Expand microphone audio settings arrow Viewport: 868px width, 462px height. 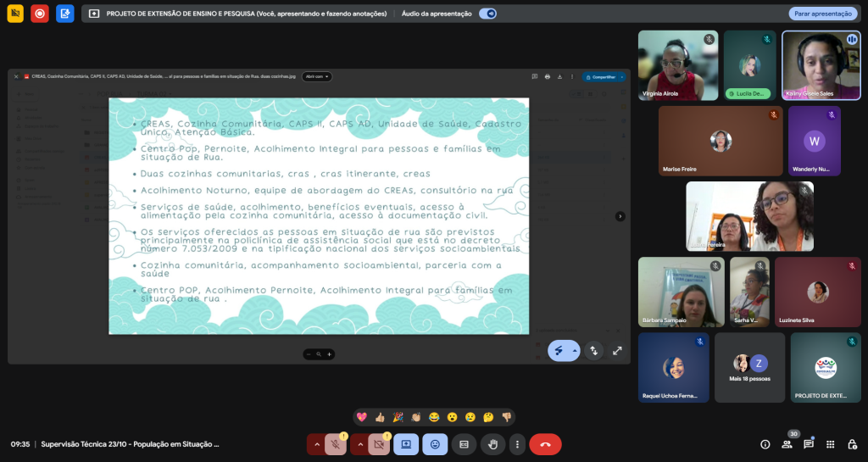[x=316, y=444]
